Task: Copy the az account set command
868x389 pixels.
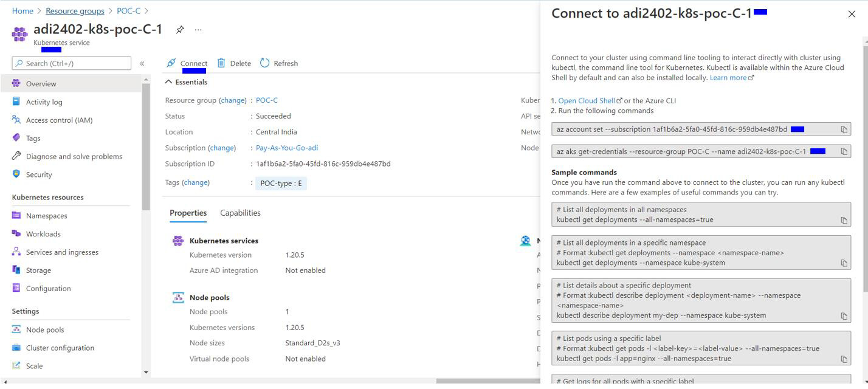Action: coord(844,129)
